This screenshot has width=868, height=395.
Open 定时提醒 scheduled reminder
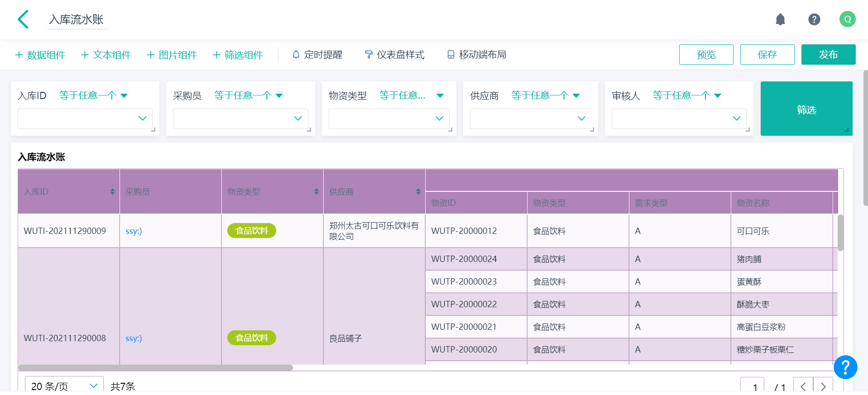tap(317, 55)
